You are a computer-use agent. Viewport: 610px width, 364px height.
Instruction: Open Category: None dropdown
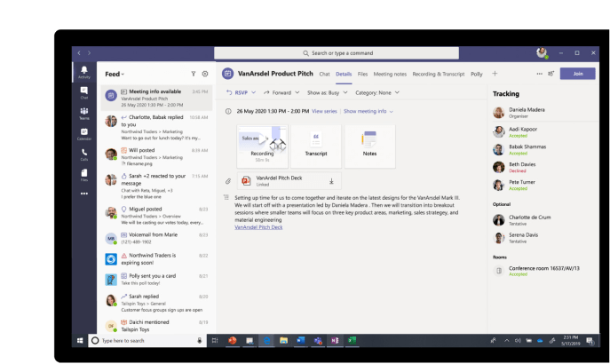(x=377, y=92)
